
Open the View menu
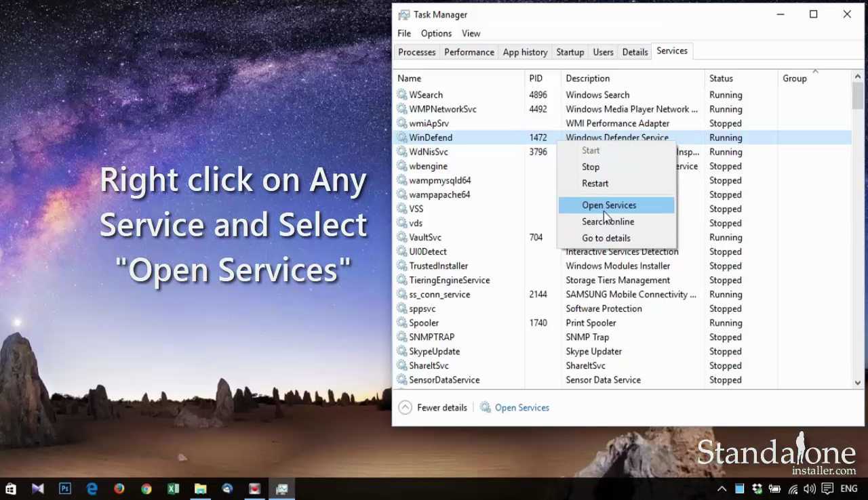(x=471, y=33)
